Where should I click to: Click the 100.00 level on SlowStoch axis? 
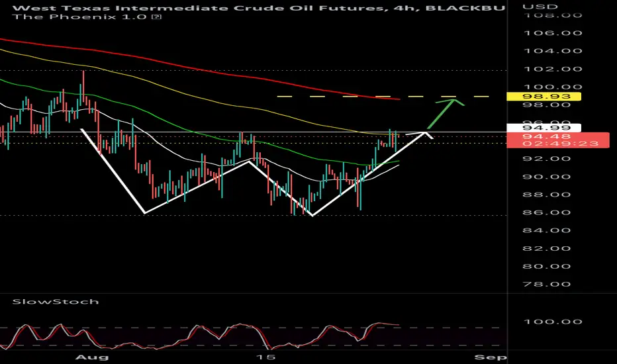tap(553, 322)
